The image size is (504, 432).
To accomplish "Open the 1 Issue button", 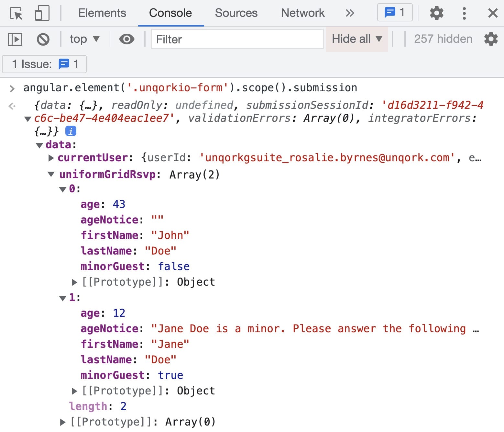I will point(44,64).
